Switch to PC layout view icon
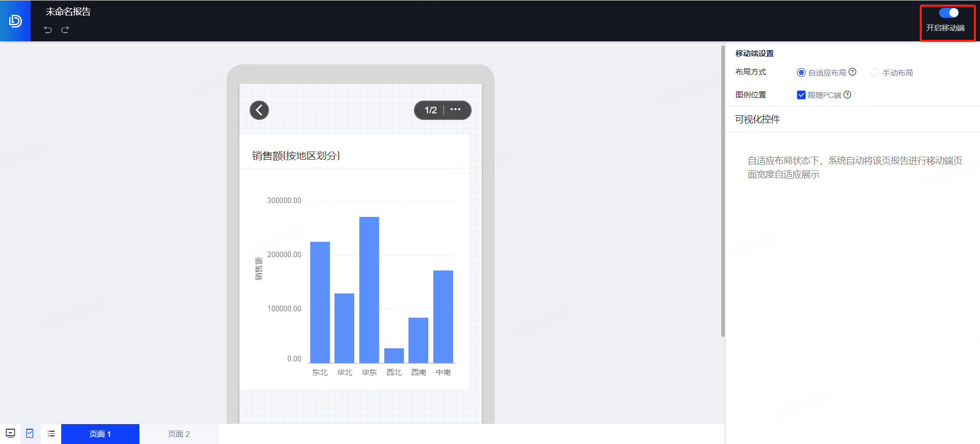The height and width of the screenshot is (444, 980). 10,434
